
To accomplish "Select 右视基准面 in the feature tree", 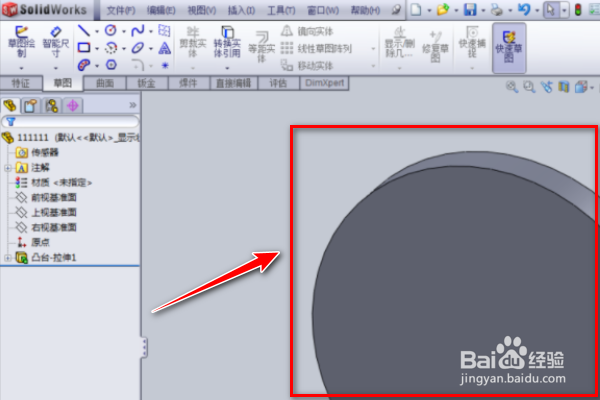I will coord(46,228).
